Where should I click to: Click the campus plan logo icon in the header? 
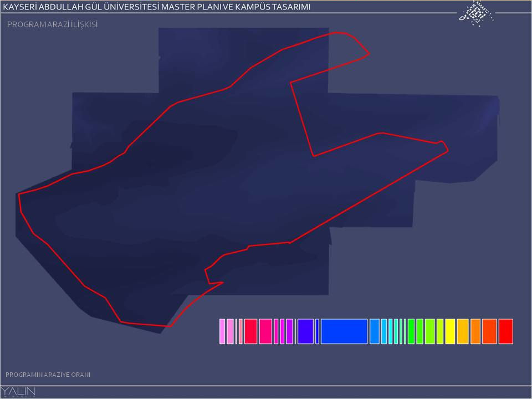click(x=475, y=12)
